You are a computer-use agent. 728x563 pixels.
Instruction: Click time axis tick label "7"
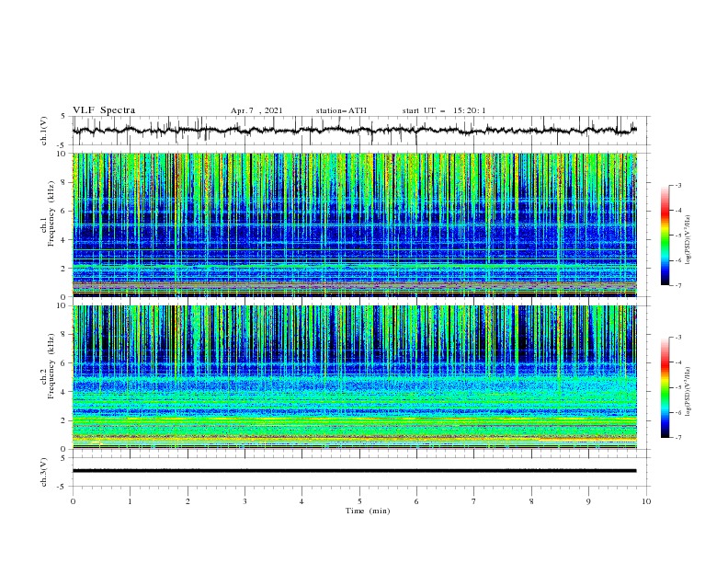click(474, 501)
